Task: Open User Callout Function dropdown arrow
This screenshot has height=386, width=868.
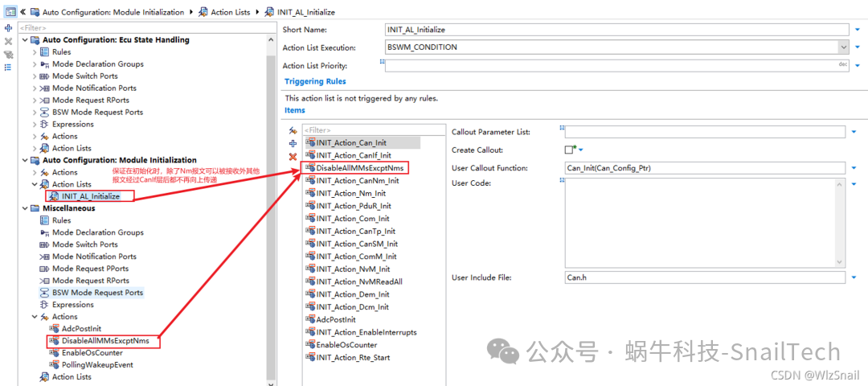Action: click(854, 168)
